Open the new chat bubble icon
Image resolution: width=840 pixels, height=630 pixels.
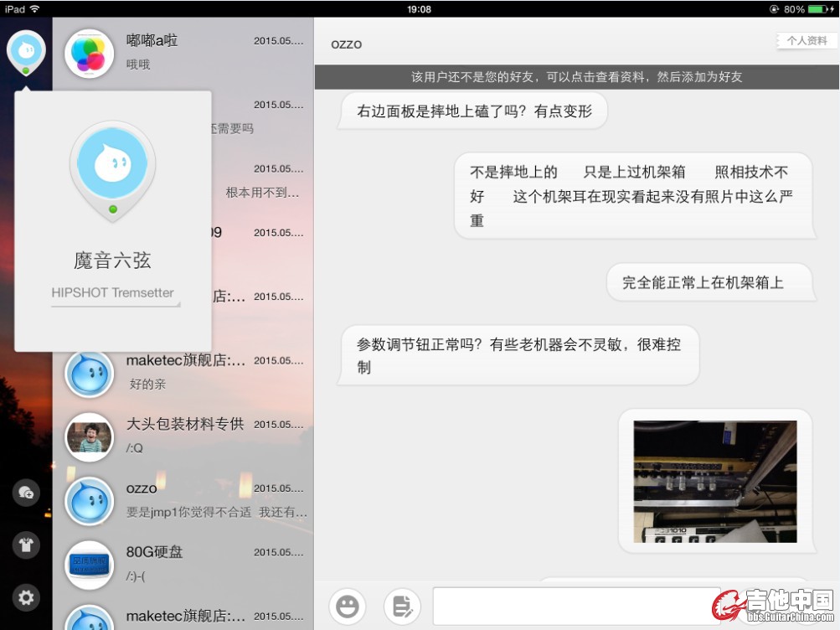pos(26,492)
